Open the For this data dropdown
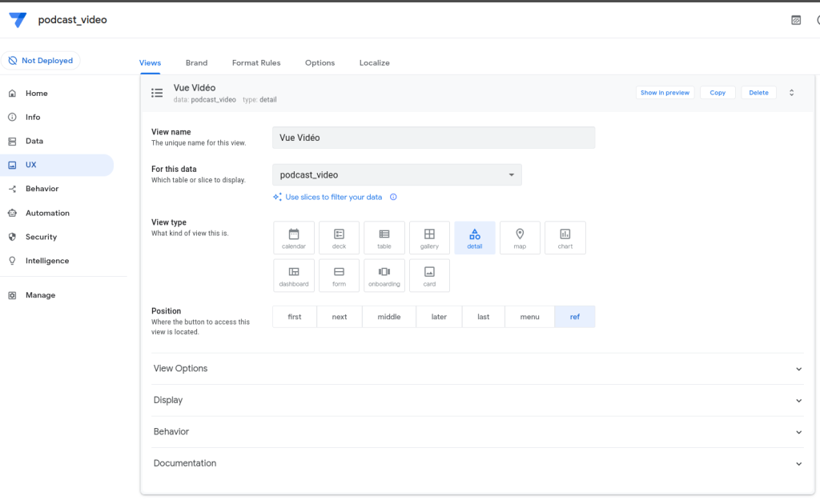Image resolution: width=820 pixels, height=504 pixels. click(397, 175)
